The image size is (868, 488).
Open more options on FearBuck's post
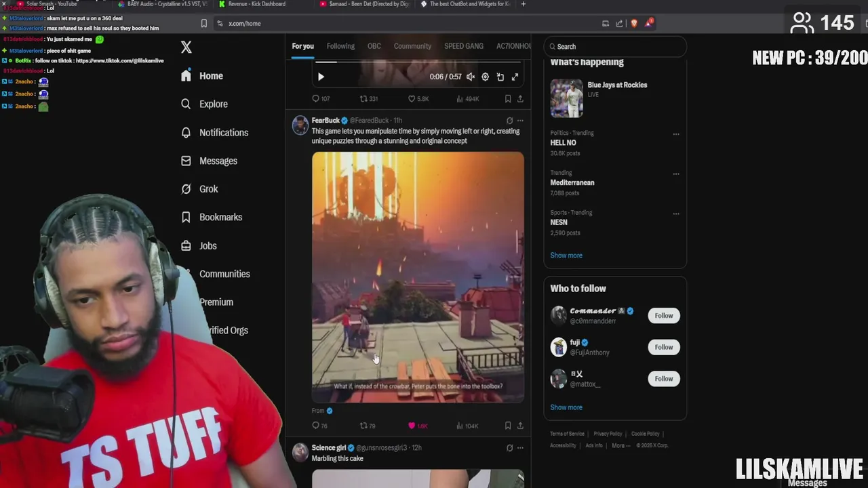(x=520, y=121)
